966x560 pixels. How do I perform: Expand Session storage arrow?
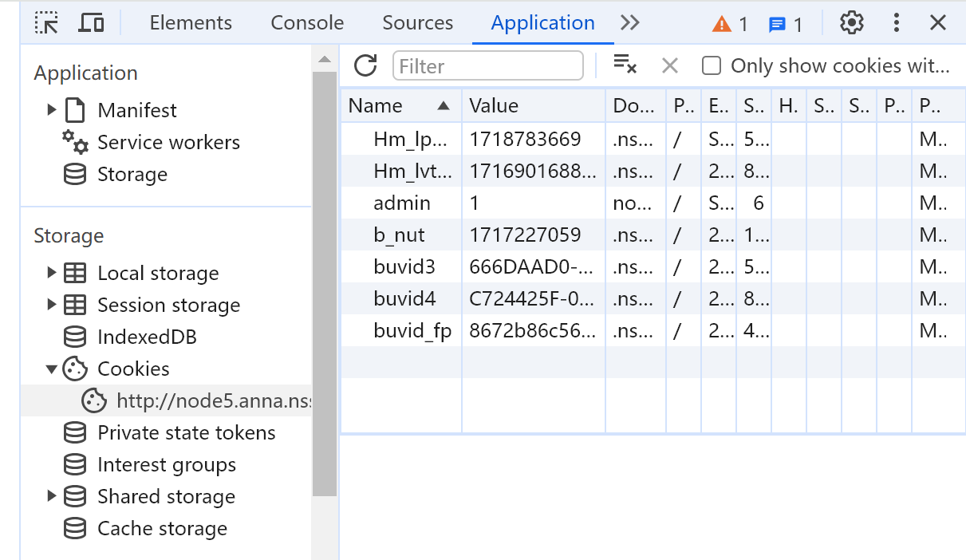(52, 305)
